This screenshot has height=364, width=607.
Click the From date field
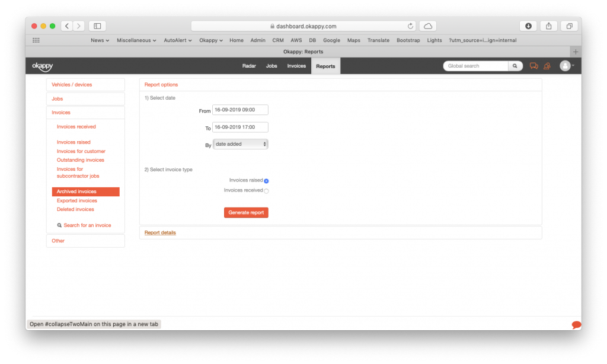(240, 110)
